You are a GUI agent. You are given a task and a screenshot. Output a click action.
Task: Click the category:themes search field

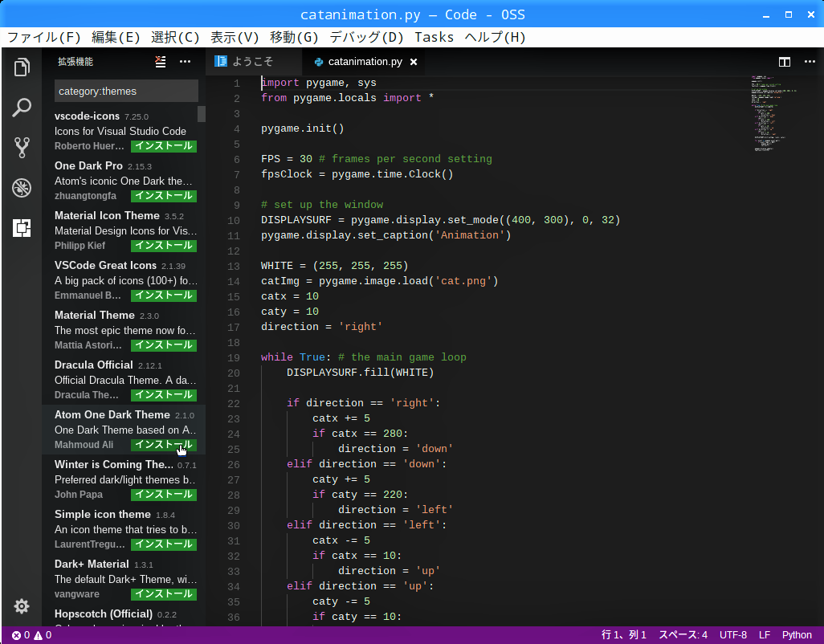[x=126, y=91]
